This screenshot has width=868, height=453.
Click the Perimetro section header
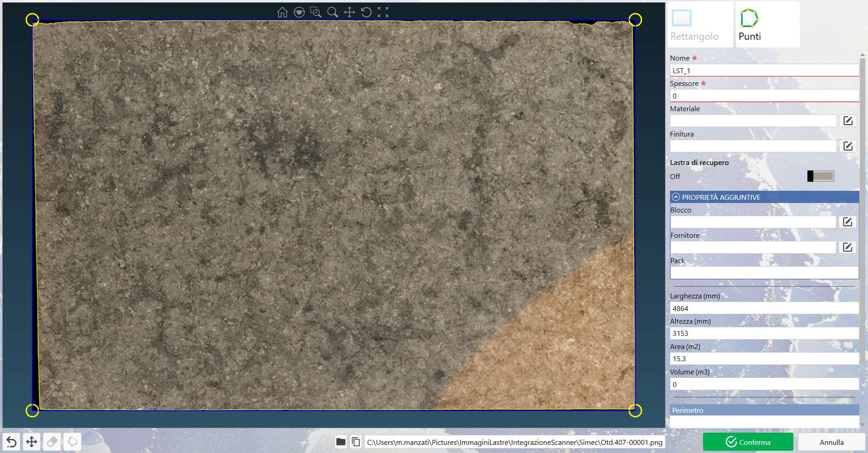click(764, 410)
